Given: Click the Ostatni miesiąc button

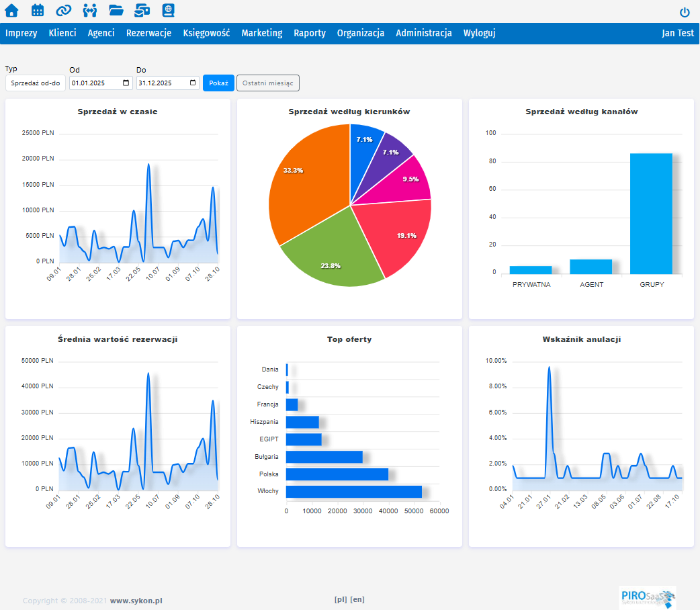Looking at the screenshot, I should click(x=267, y=83).
